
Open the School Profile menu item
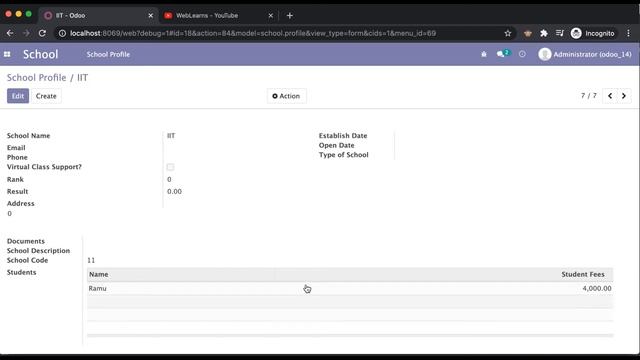pyautogui.click(x=108, y=54)
